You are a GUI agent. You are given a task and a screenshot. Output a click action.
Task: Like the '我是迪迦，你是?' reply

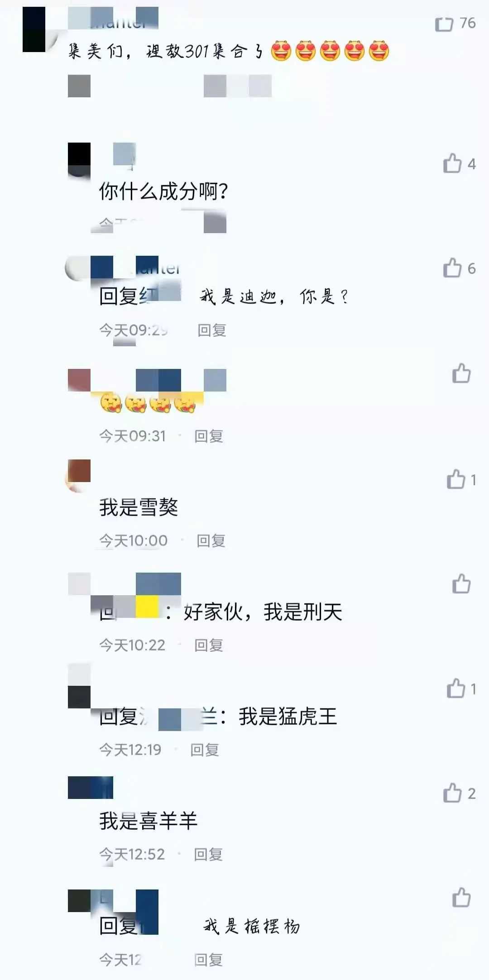[x=452, y=268]
